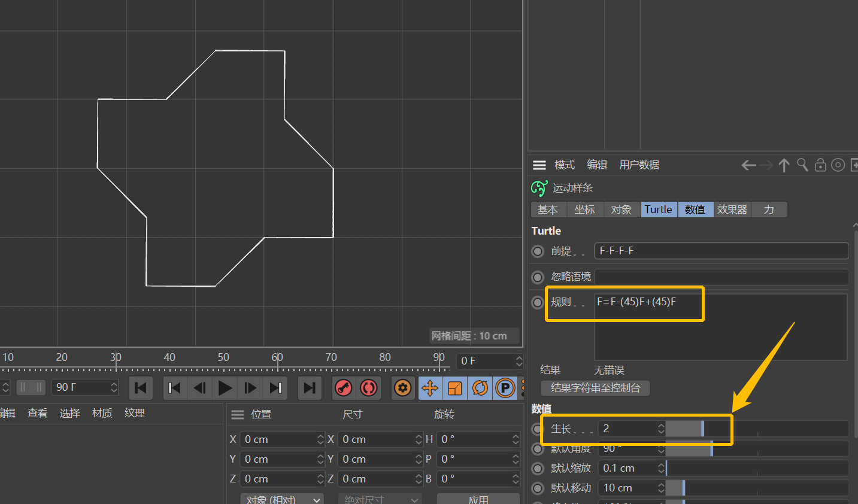Switch to the 效果器 tab
Screen dimensions: 858x504
[732, 210]
